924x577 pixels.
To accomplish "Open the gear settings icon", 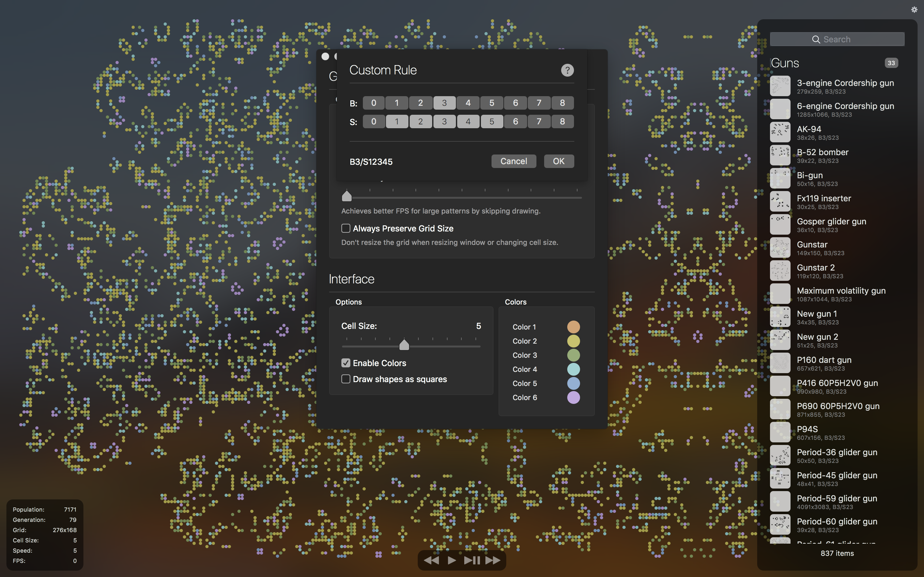I will tap(914, 10).
